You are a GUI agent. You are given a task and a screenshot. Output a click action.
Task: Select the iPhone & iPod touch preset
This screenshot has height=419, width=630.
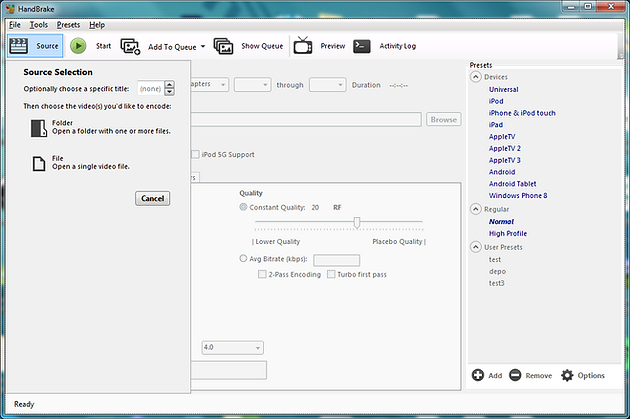point(522,113)
